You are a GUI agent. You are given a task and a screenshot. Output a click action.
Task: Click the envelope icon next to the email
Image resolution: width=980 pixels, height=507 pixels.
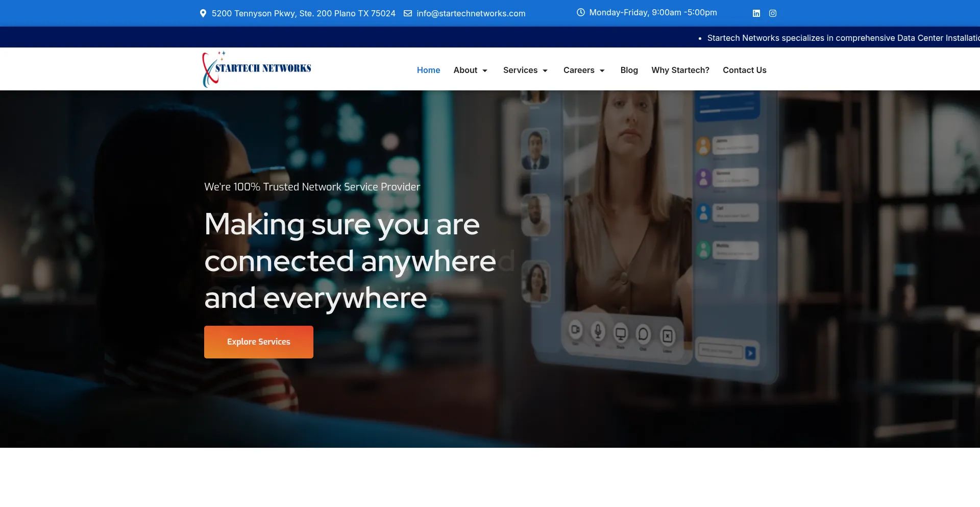(408, 13)
